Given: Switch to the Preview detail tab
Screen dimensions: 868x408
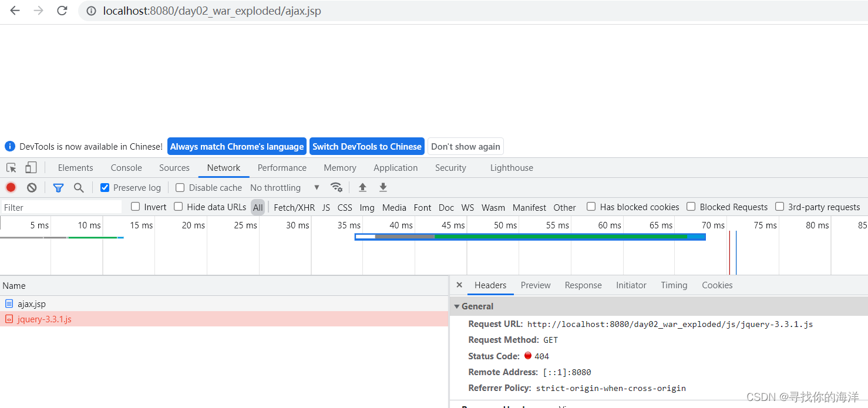Looking at the screenshot, I should pos(536,285).
